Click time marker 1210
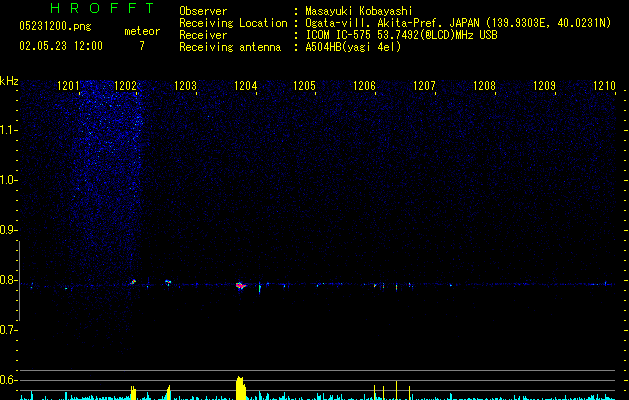629x400 pixels. coord(604,86)
